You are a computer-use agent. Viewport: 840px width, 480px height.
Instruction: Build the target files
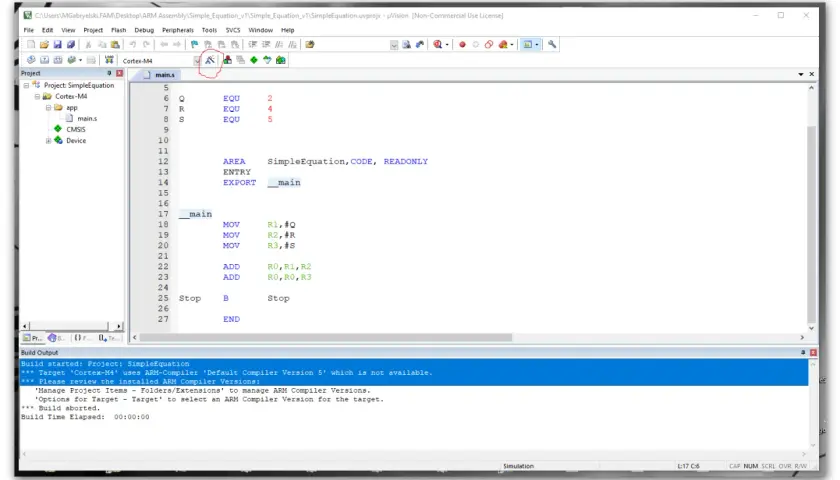pos(44,60)
